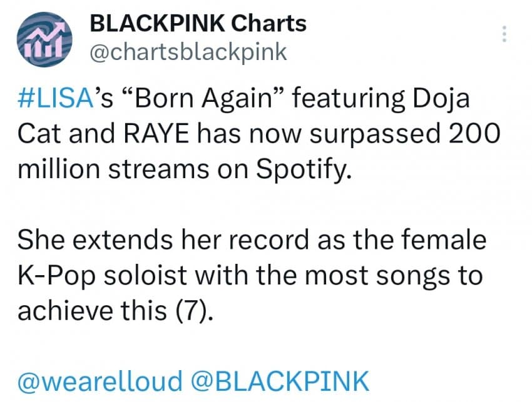Click the BLACKPINK Charts display name

click(198, 24)
